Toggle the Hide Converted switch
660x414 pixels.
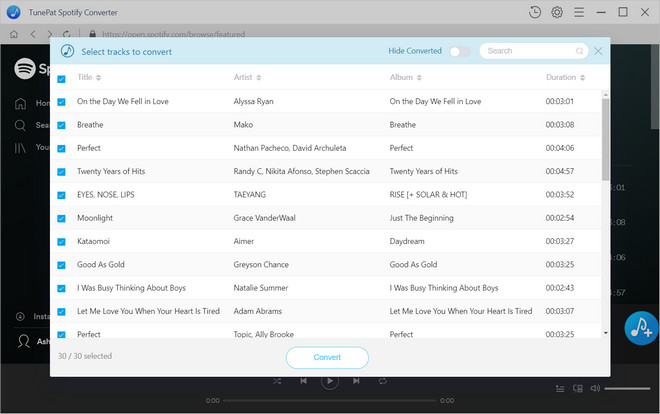[x=460, y=51]
